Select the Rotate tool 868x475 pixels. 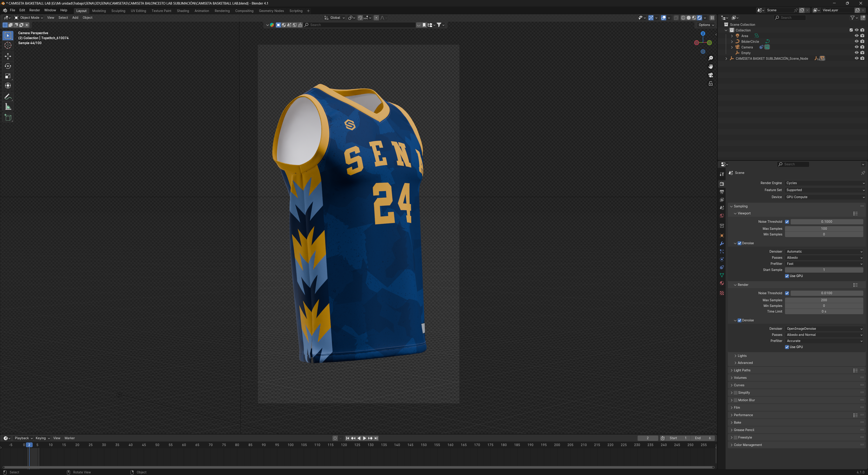coord(8,66)
